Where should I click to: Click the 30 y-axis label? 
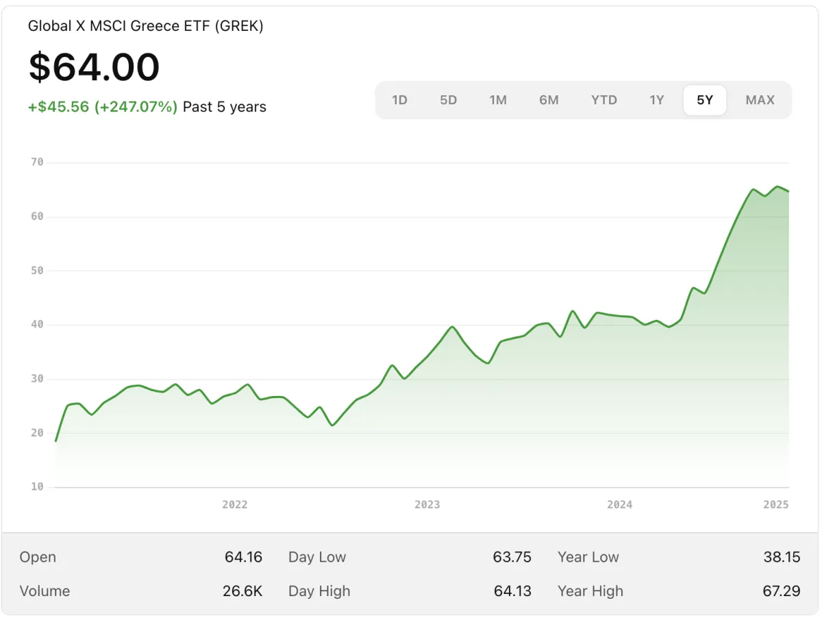(37, 379)
